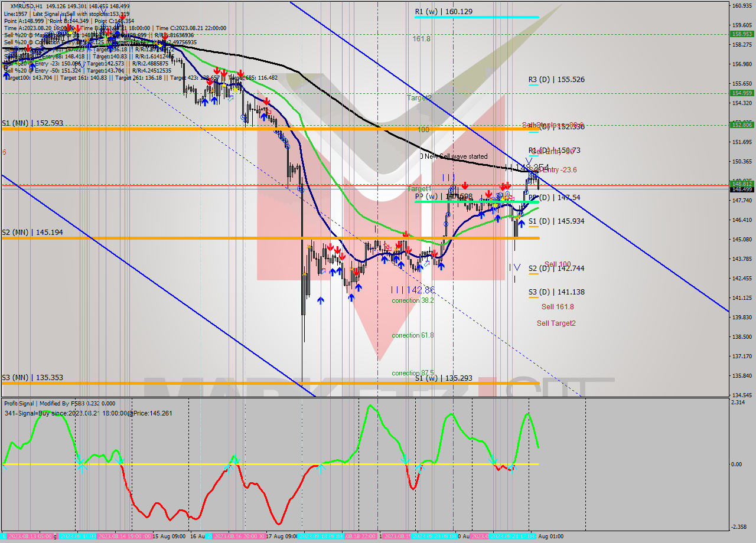756x543 pixels.
Task: Click the blue 'I V' wave marker
Action: pos(516,267)
